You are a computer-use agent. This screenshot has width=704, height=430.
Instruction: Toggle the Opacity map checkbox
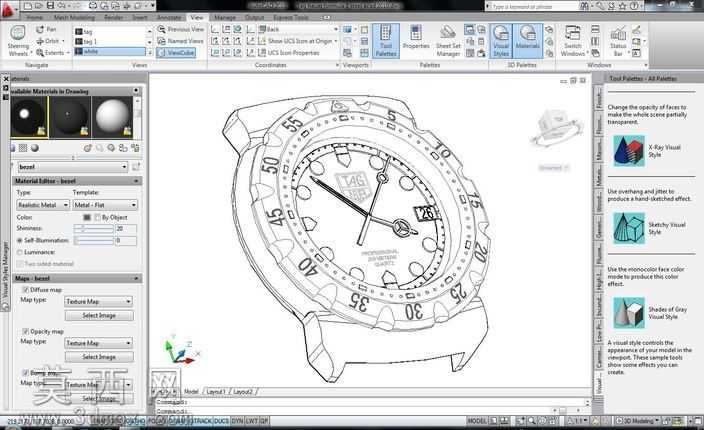click(x=26, y=331)
